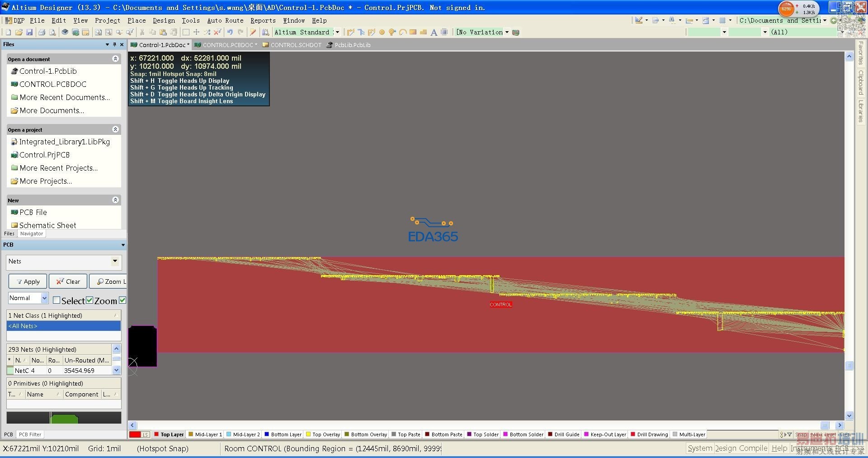868x458 pixels.
Task: Select the <All Nets> net class row
Action: 64,326
